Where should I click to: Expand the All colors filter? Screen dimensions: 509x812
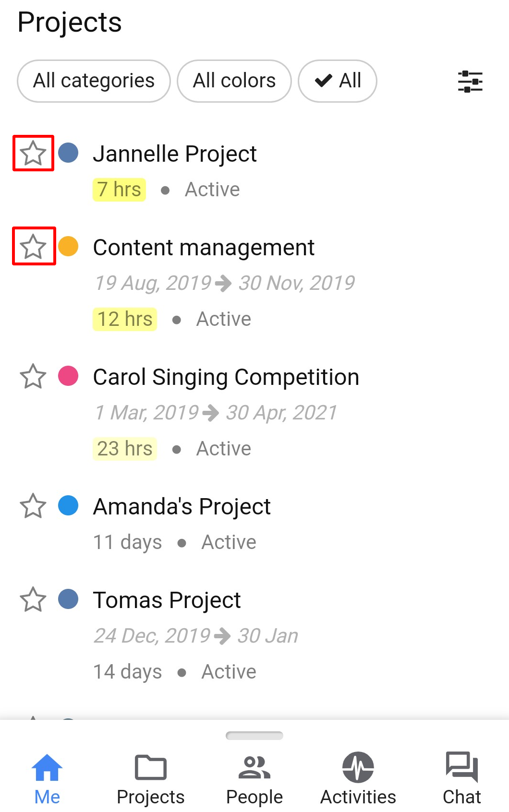pos(234,81)
